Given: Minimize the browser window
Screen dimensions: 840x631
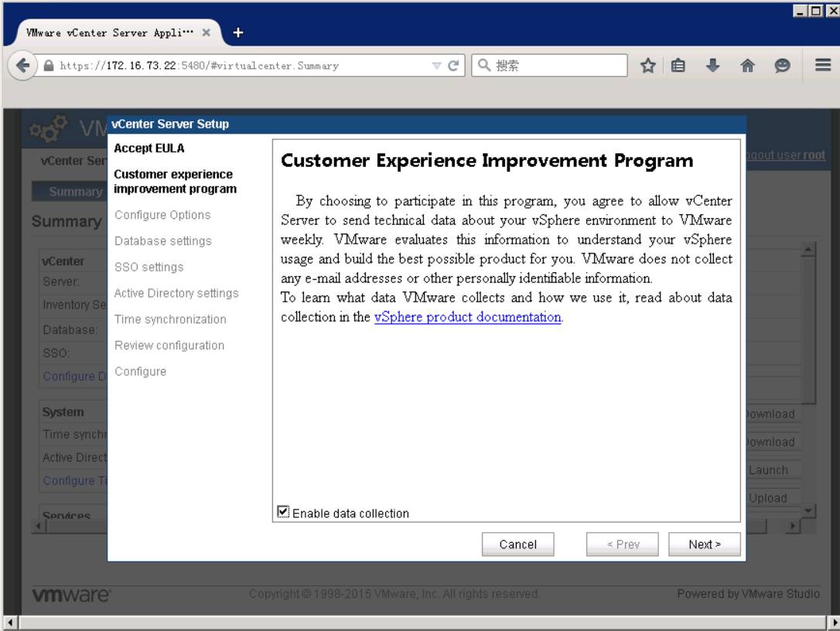Looking at the screenshot, I should (801, 11).
